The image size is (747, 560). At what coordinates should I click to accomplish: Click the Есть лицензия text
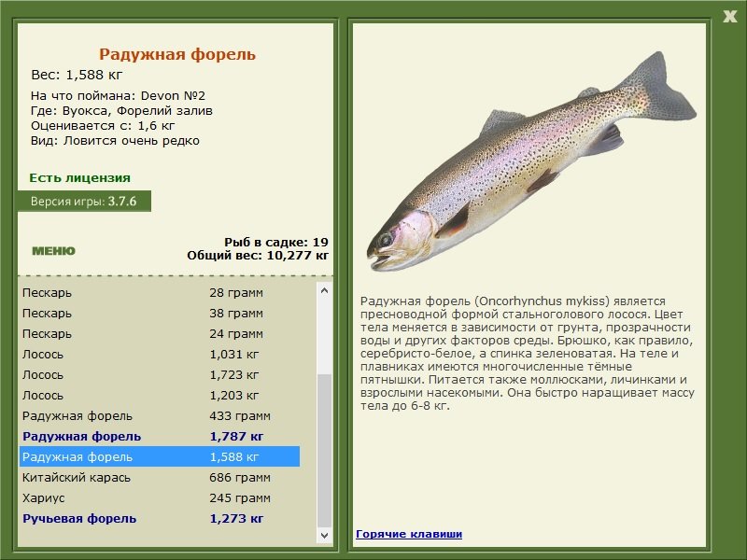click(x=79, y=177)
